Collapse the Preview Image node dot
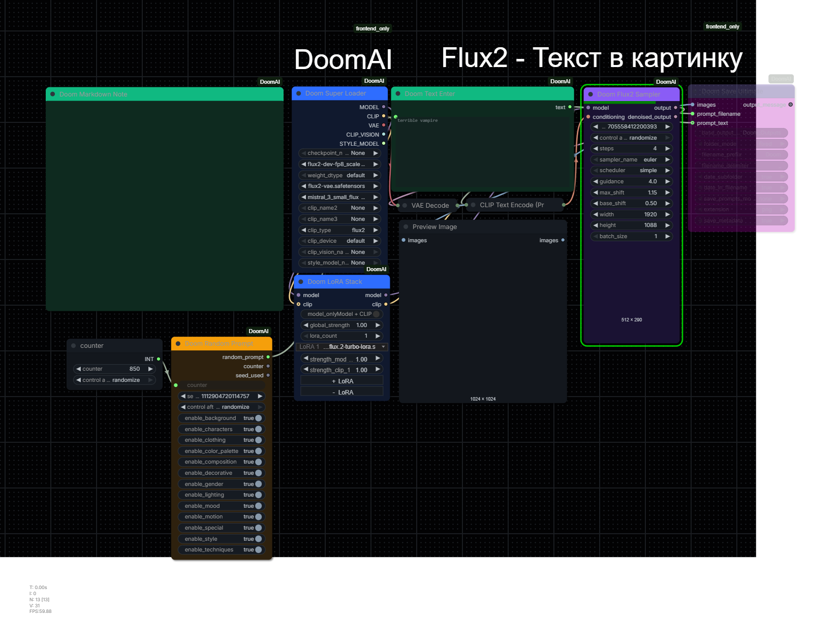The height and width of the screenshot is (619, 840). click(x=406, y=227)
